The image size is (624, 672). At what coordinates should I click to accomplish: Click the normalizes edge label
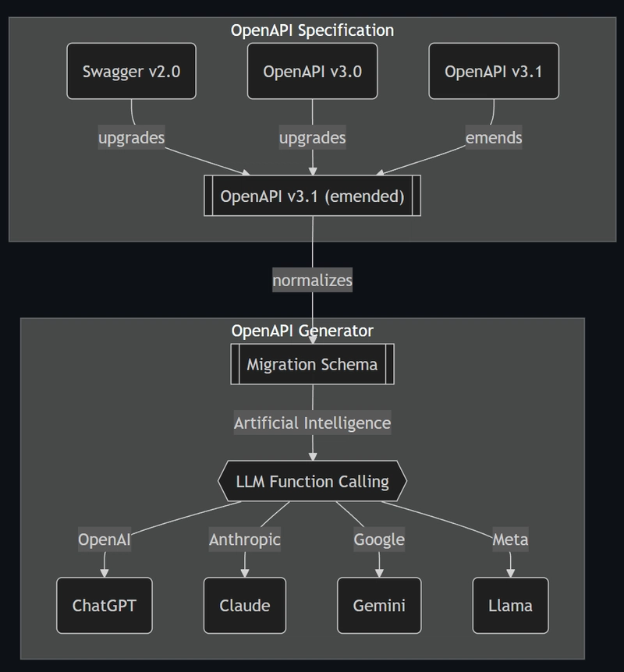point(312,281)
